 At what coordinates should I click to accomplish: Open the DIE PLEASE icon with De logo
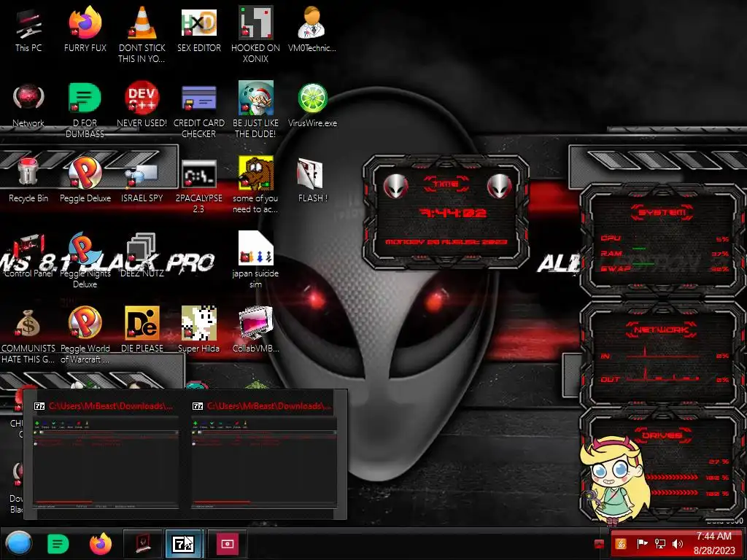pos(142,330)
